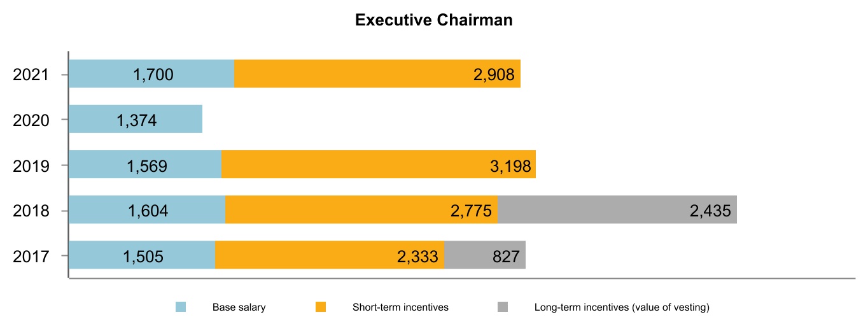Image resolution: width=868 pixels, height=331 pixels.
Task: Click the 2021 short-term incentives bar segment
Action: coord(377,74)
